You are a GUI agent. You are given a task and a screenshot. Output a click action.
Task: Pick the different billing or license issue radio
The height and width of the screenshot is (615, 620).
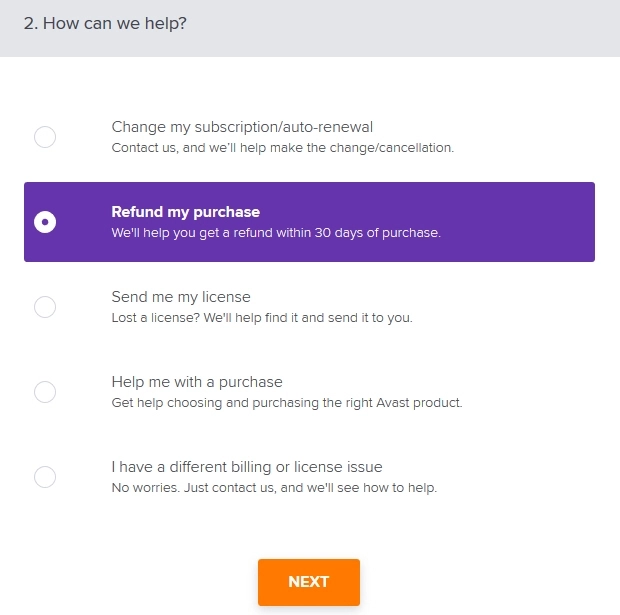[x=45, y=477]
